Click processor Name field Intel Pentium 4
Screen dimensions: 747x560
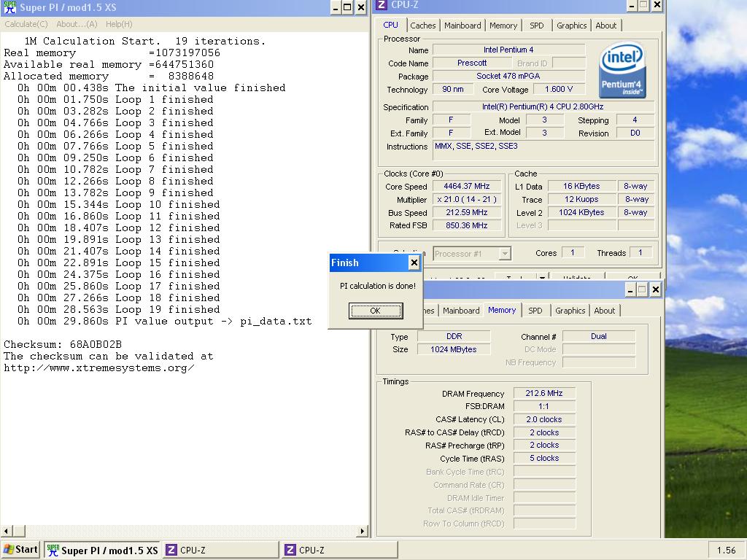tap(508, 50)
